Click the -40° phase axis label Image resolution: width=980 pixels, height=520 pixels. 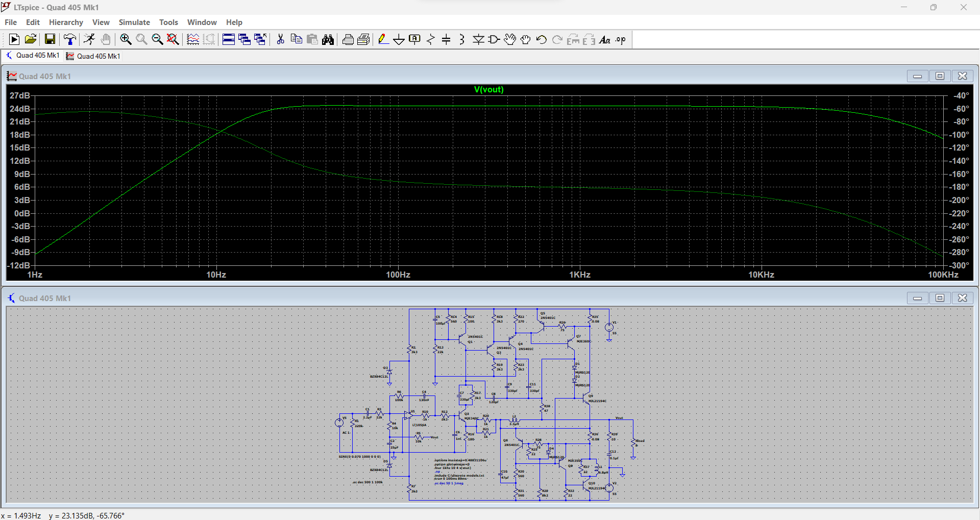tap(961, 95)
